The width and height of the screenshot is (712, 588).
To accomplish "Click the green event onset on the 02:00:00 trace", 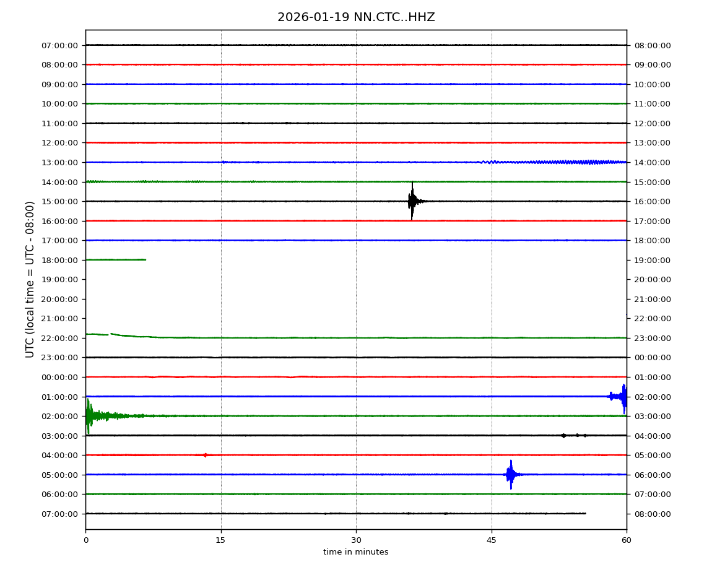I will (89, 415).
